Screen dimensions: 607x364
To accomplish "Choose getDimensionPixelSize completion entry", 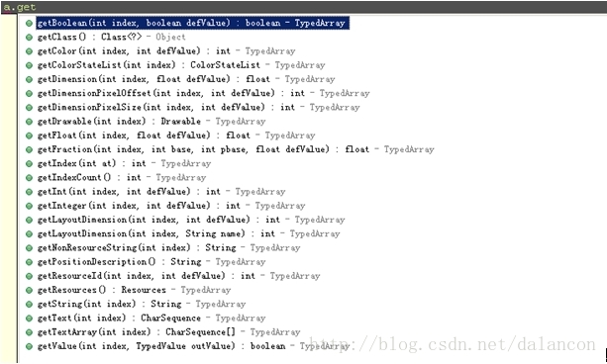I will (198, 107).
